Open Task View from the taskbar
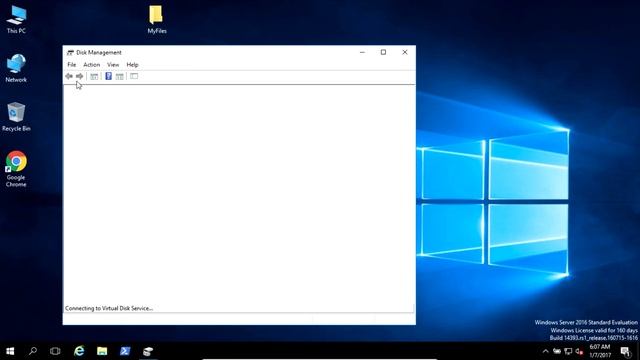Viewport: 640px width, 360px height. (x=55, y=351)
